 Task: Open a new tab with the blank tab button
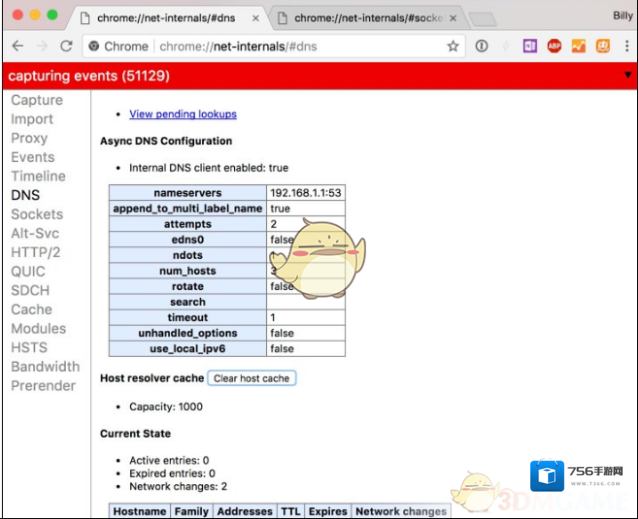pyautogui.click(x=483, y=19)
